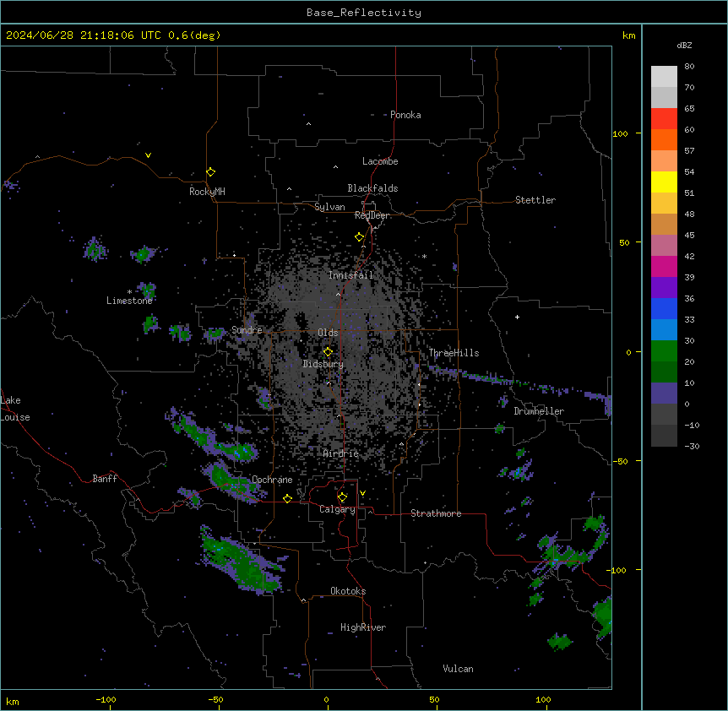Click the yellow station marker above RockyMH
Screen dimensions: 728x711
point(211,172)
